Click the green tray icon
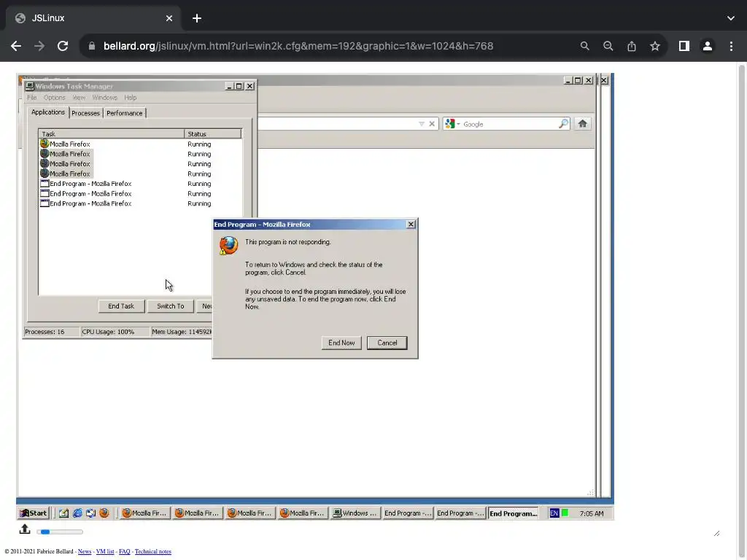The width and height of the screenshot is (747, 560). coord(565,513)
